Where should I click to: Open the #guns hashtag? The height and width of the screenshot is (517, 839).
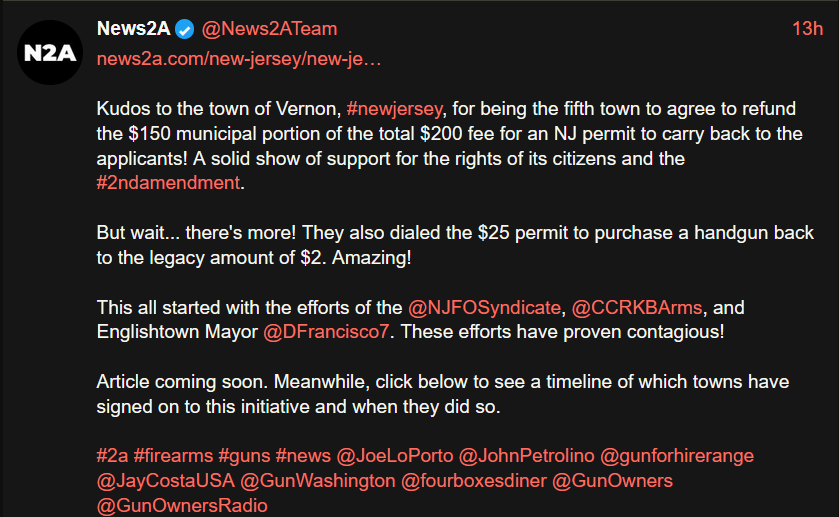point(244,456)
